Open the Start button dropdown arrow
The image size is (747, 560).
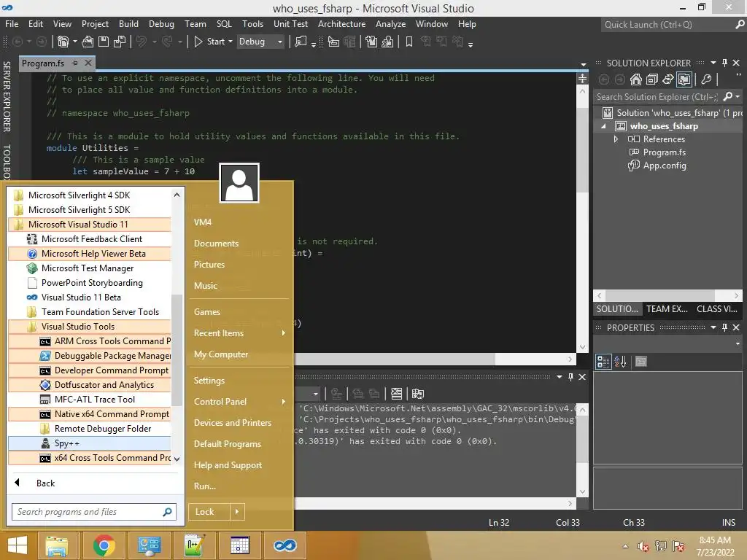point(231,42)
